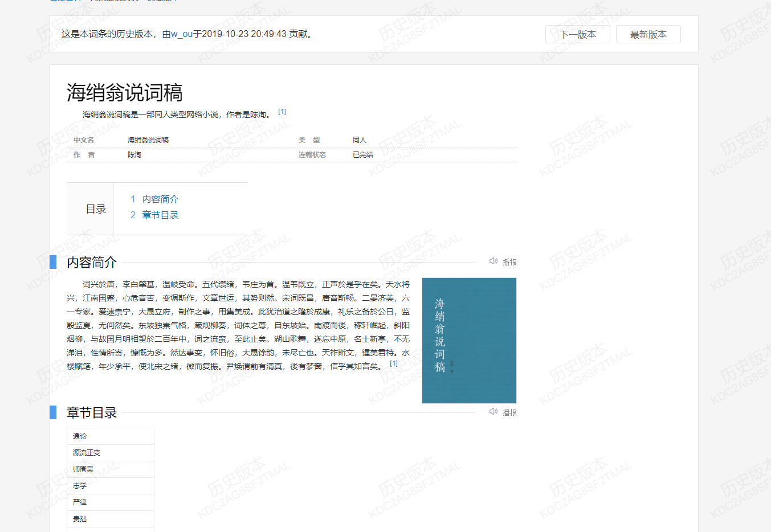Open the 最新版本 button
Viewport: 771px width, 532px height.
pos(648,34)
